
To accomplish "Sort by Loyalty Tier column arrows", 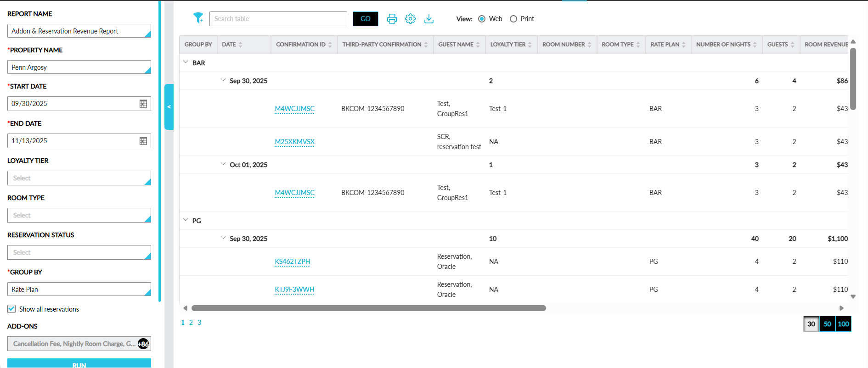I will click(530, 45).
